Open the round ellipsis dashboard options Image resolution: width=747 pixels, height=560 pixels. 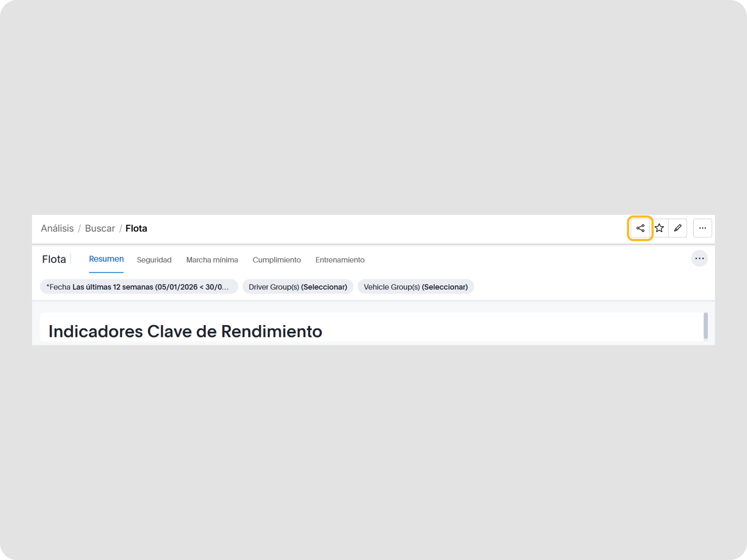coord(699,259)
